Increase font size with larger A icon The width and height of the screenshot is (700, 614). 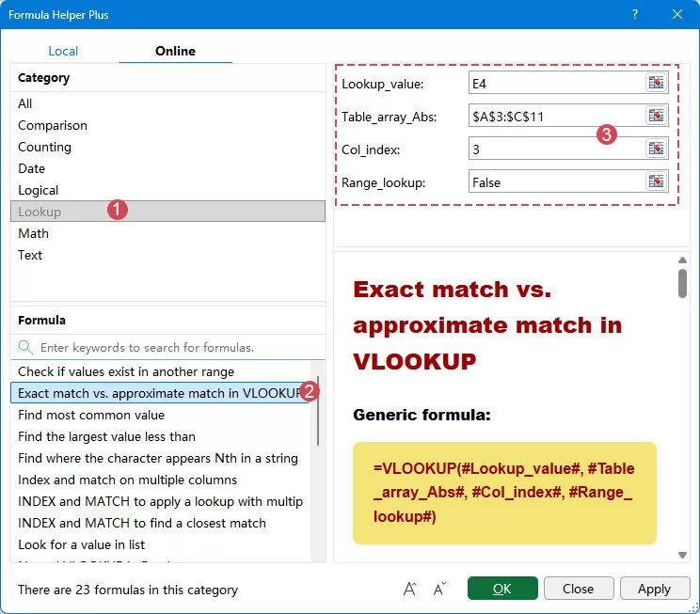coord(410,589)
